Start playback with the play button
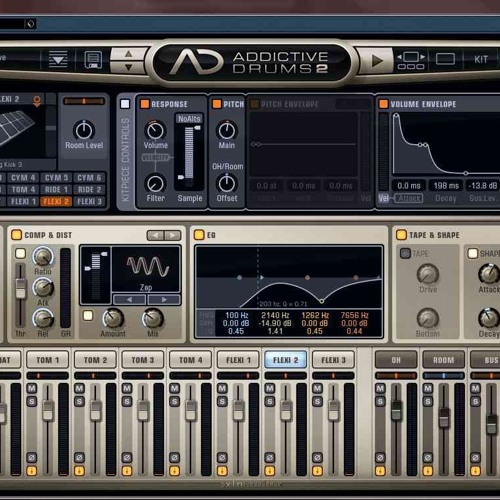500x500 pixels. [x=377, y=61]
